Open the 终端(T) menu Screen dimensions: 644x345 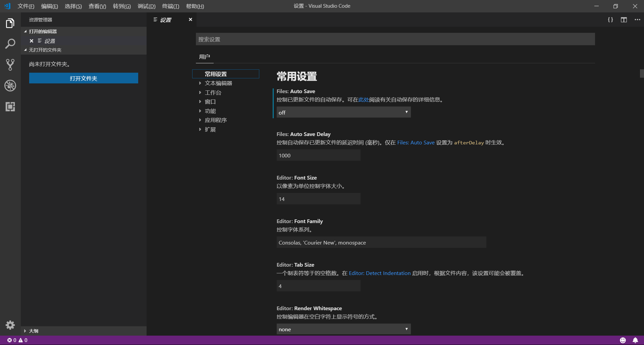tap(171, 6)
